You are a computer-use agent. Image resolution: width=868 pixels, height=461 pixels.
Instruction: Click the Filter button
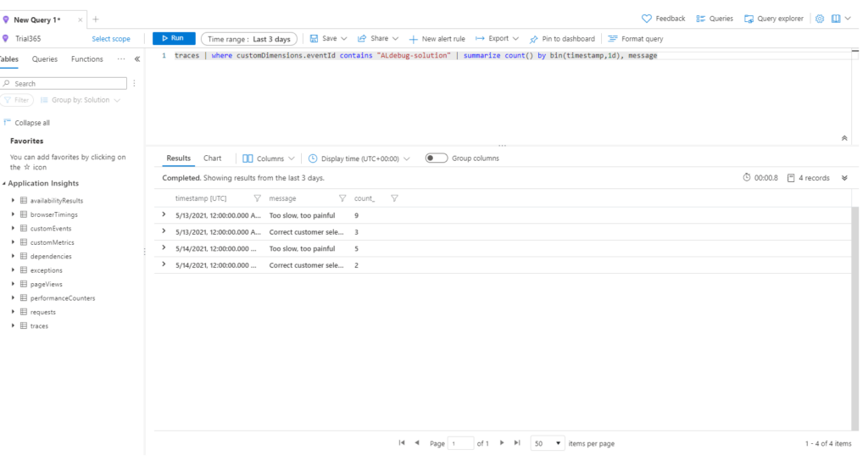tap(17, 100)
